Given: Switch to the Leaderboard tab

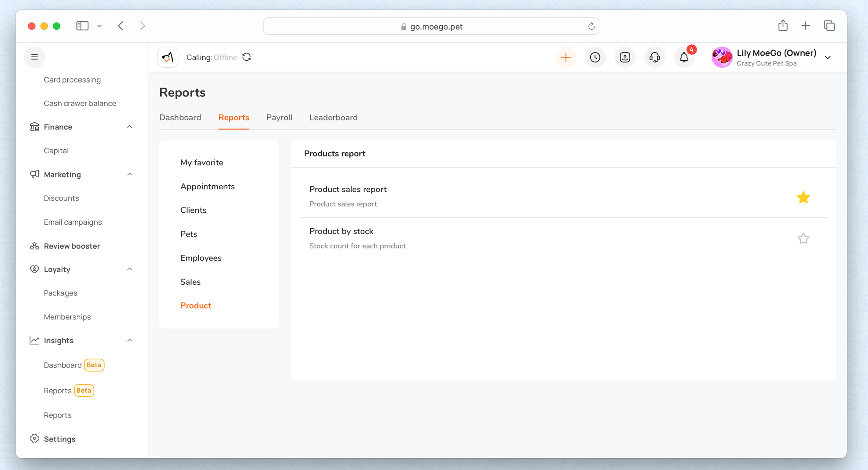Looking at the screenshot, I should point(333,118).
